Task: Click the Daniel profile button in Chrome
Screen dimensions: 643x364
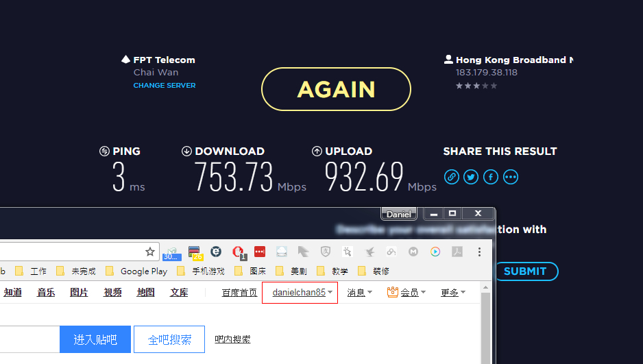Action: click(399, 214)
